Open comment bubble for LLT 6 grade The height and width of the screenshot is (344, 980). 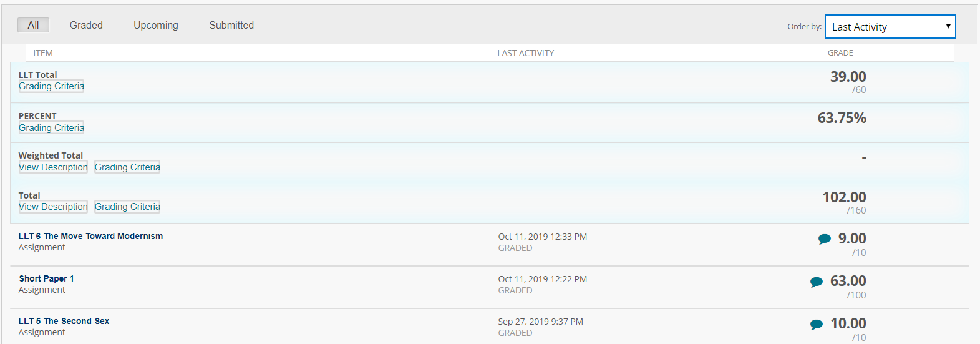(824, 239)
